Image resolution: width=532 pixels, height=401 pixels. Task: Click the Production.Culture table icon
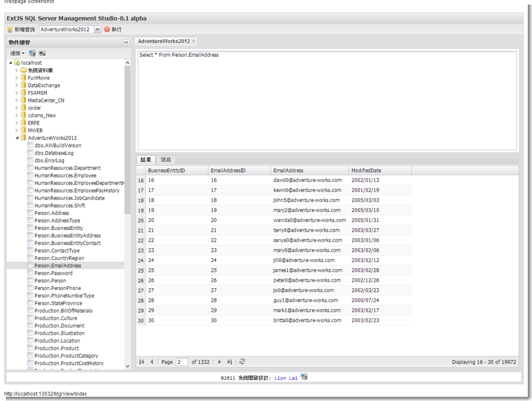pos(30,318)
